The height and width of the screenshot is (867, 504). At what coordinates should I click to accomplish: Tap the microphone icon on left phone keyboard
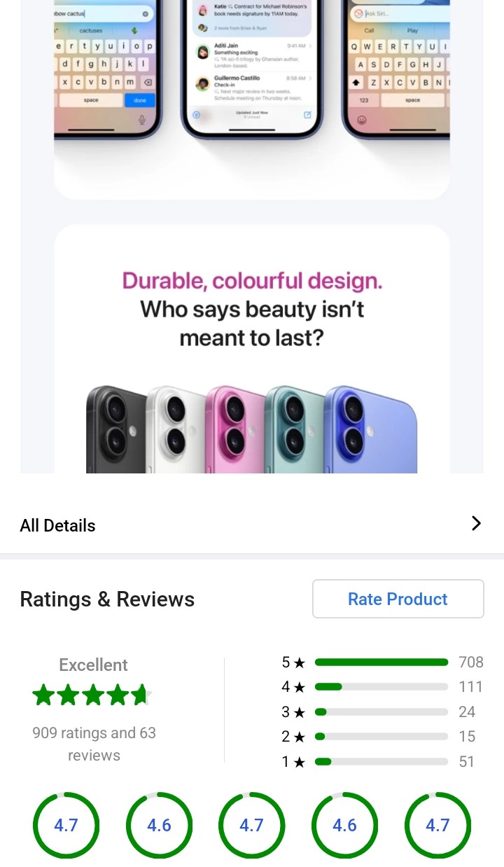click(142, 120)
